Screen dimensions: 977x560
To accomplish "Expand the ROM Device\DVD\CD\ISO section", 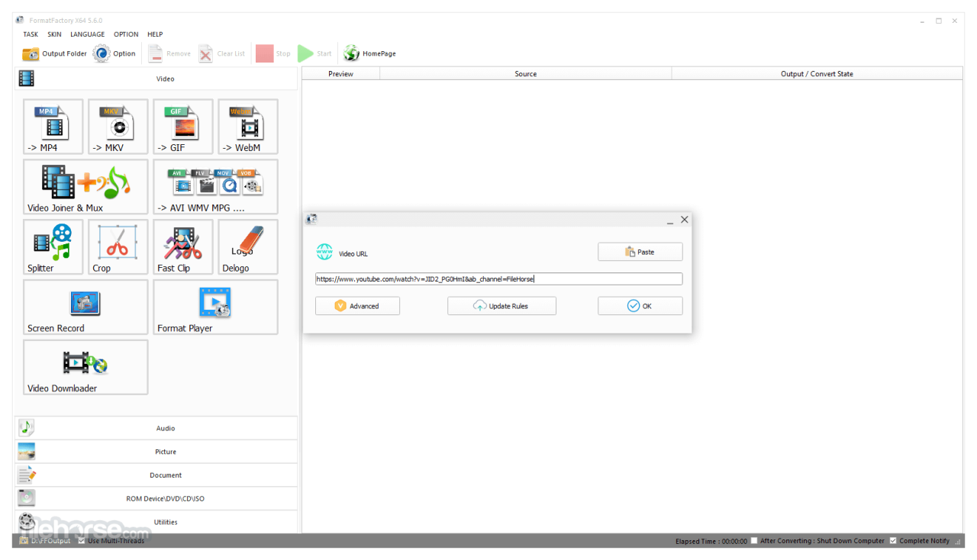I will point(166,499).
